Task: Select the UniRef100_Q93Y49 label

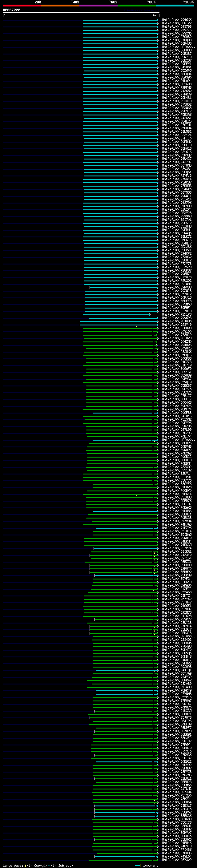Action: click(177, 325)
